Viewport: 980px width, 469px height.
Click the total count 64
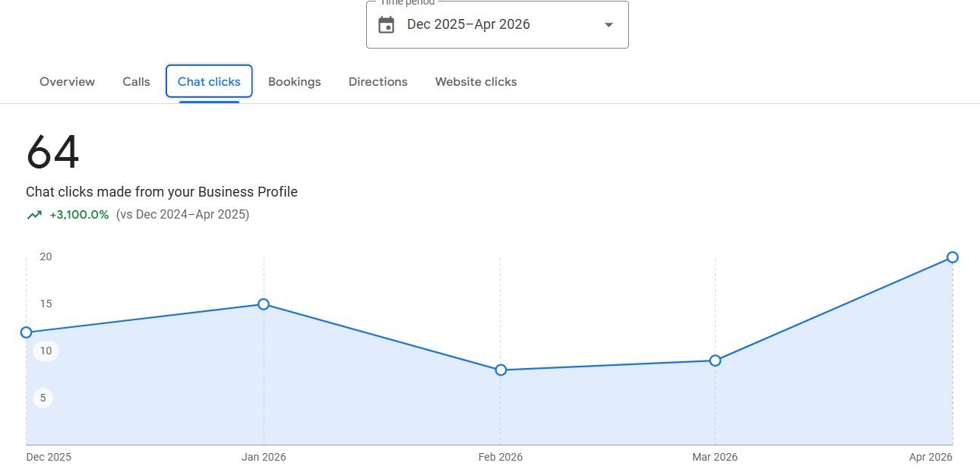52,152
